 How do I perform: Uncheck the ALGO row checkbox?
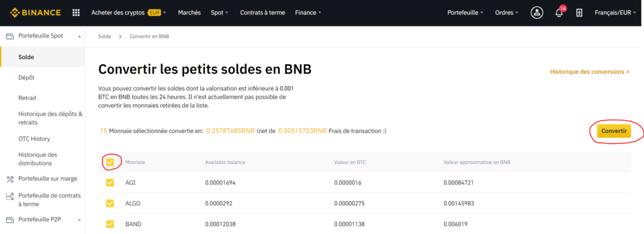[110, 203]
